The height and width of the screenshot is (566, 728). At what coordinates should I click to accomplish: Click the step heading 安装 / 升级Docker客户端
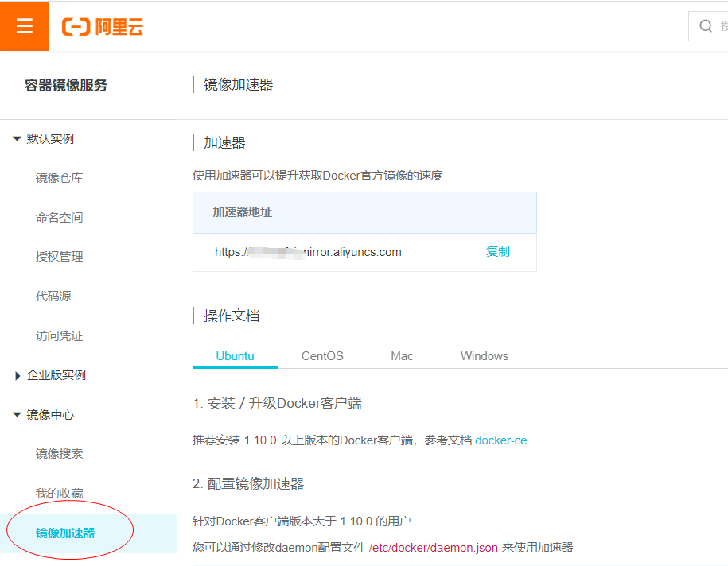[x=277, y=403]
